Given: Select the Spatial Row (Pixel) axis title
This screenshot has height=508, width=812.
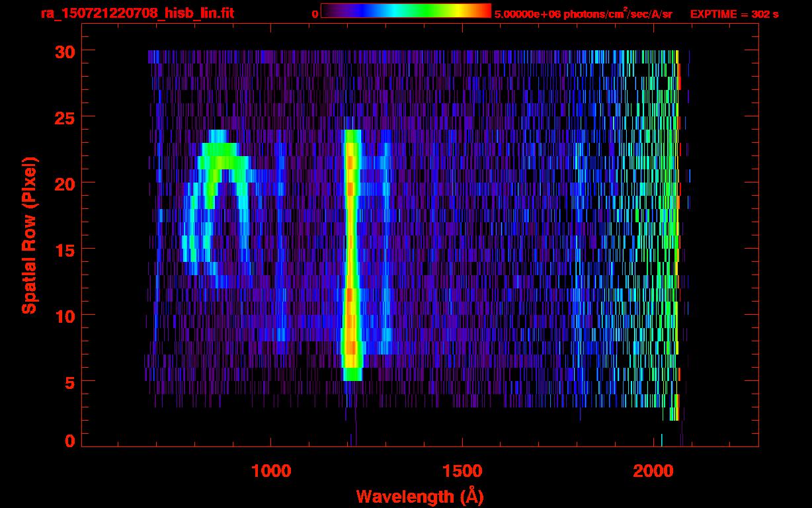Looking at the screenshot, I should (30, 235).
